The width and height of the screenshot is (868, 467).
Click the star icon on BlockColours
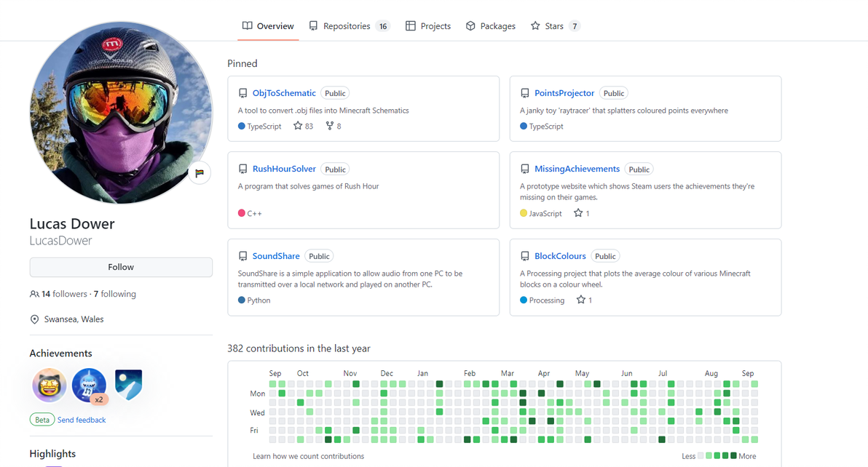coord(580,300)
